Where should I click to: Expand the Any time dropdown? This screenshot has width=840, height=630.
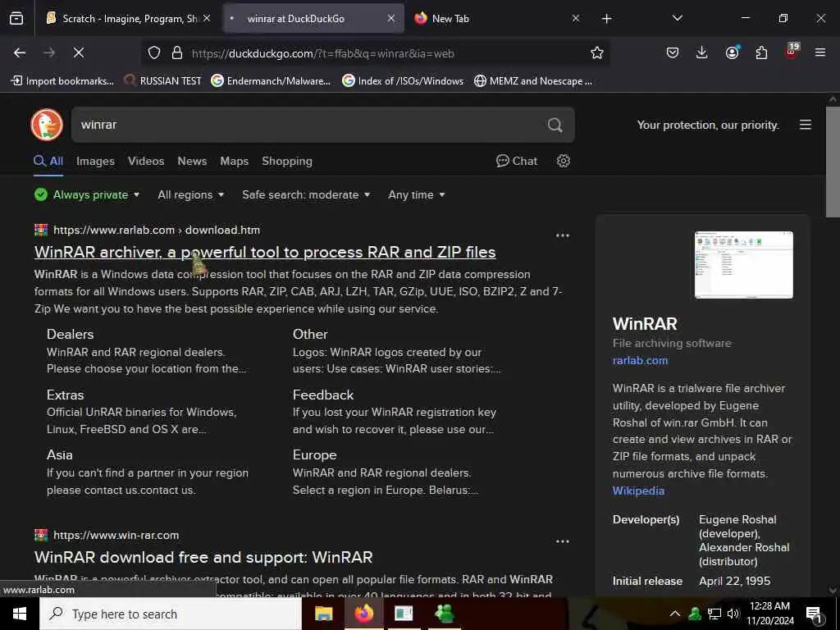tap(416, 194)
